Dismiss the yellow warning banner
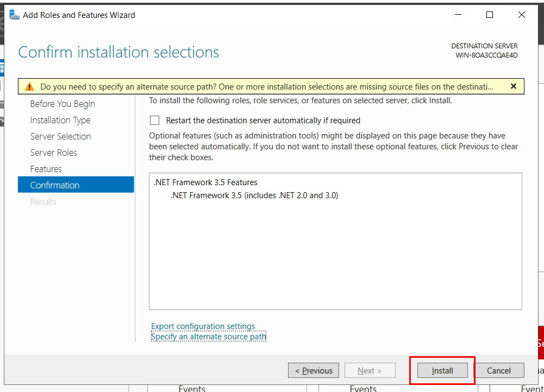The image size is (544, 392). [x=514, y=86]
